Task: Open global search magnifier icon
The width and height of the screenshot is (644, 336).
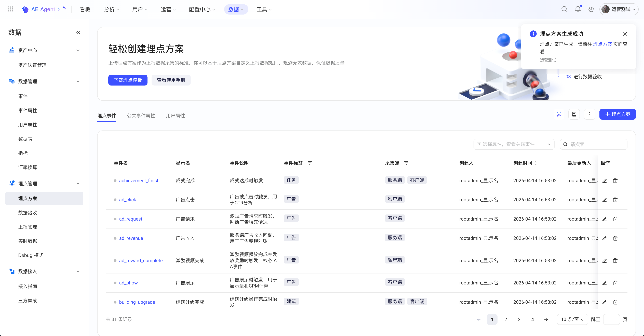Action: tap(564, 9)
